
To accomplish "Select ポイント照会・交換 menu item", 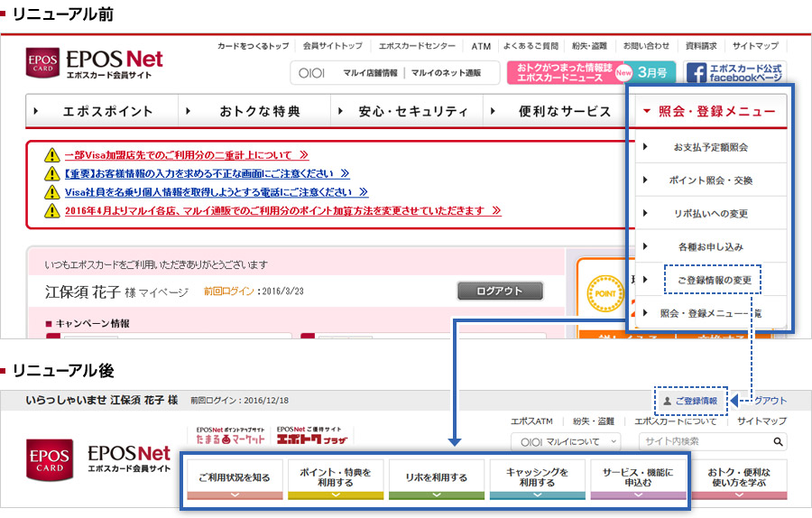I will pos(711,180).
